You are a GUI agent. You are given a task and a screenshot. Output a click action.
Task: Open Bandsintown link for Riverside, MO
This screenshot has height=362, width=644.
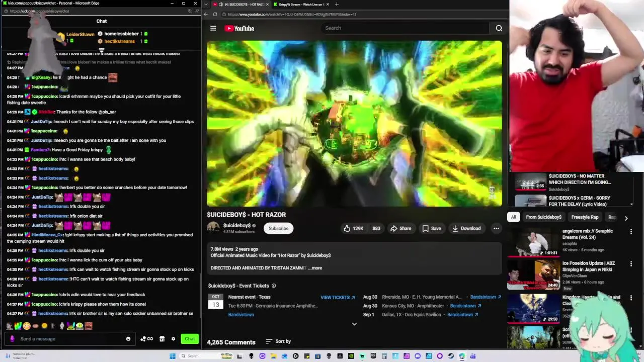486,297
